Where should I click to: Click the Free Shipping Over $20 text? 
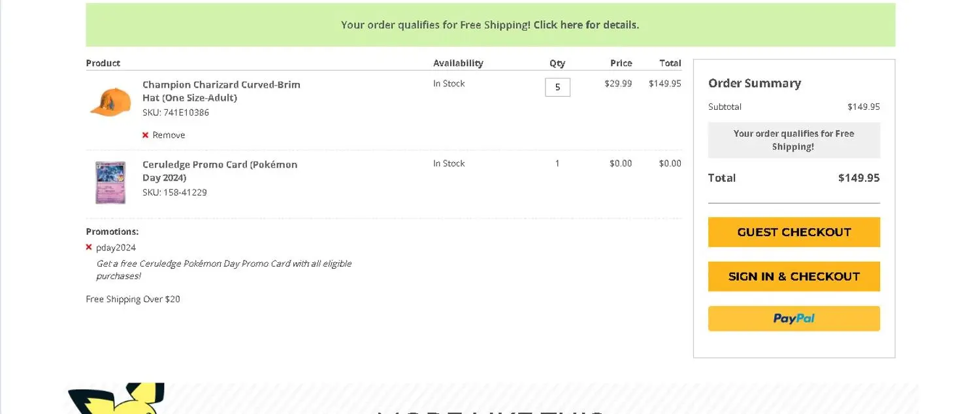[133, 299]
